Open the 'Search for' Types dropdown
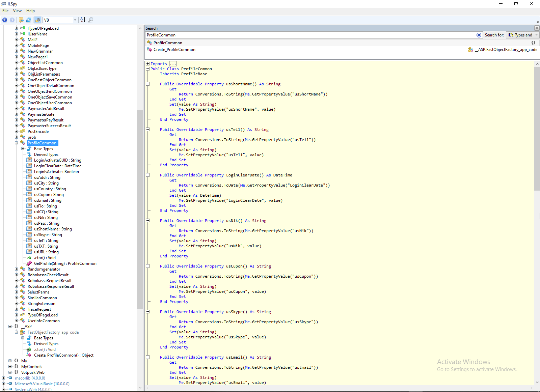 pos(522,35)
